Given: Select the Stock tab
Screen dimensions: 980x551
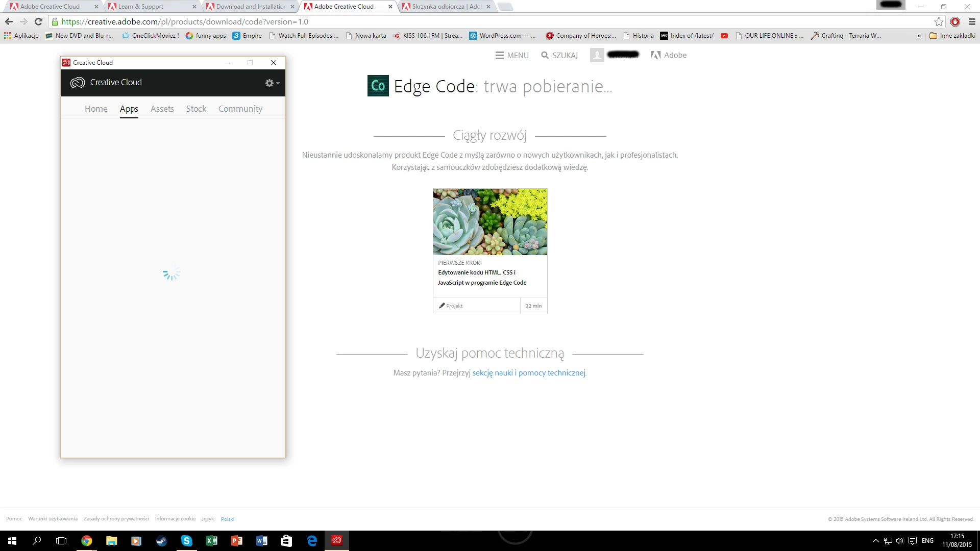Looking at the screenshot, I should (196, 109).
